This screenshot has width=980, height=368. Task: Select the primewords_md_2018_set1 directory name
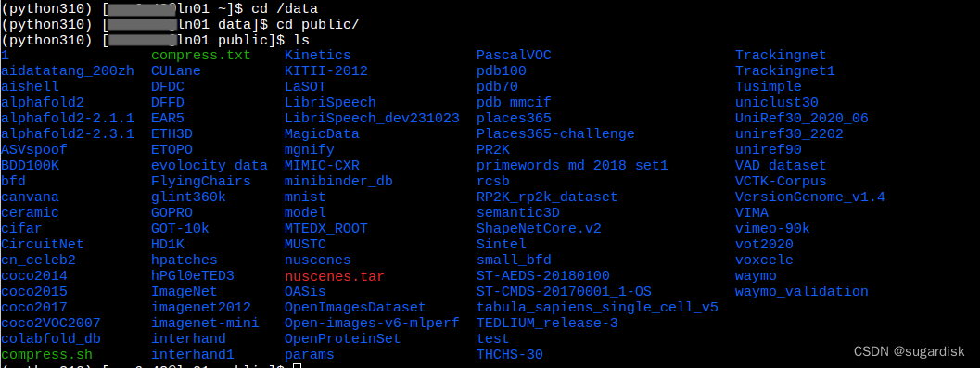point(572,166)
